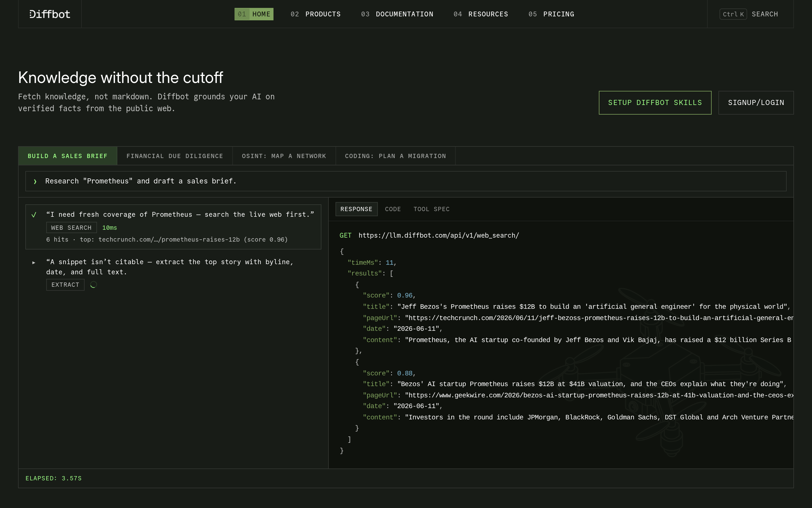Click the Prometheus research prompt field
This screenshot has height=508, width=812.
[x=406, y=181]
